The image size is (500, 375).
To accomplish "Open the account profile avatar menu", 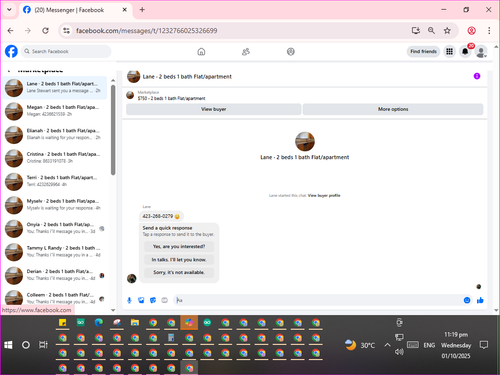I will coord(481,52).
